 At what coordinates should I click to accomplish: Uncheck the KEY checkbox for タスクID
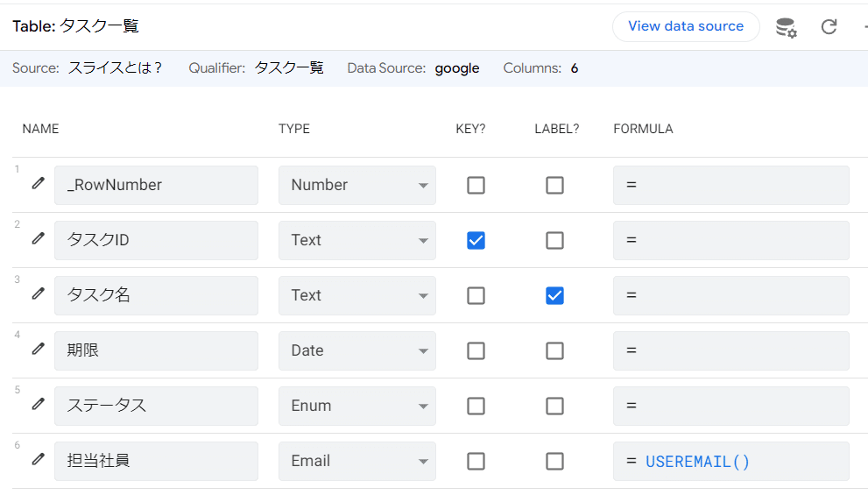click(476, 240)
